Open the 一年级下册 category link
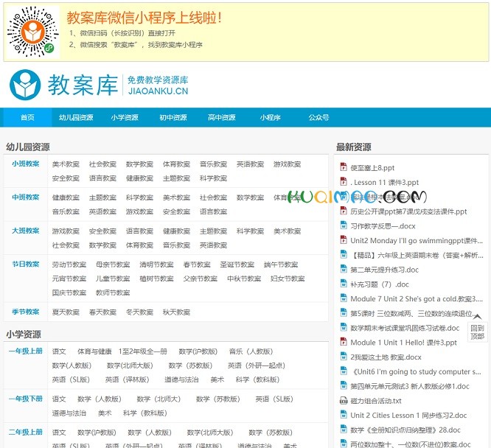This screenshot has width=491, height=448. 25,399
